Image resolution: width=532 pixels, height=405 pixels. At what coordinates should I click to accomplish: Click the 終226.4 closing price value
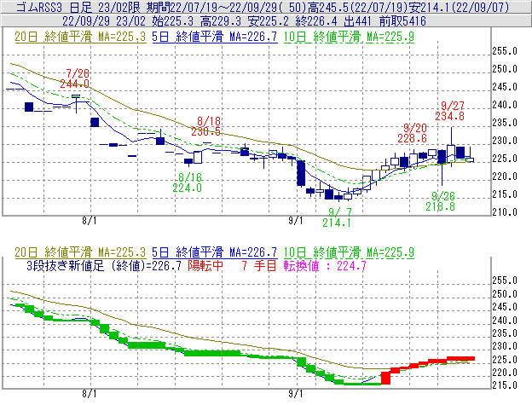316,21
